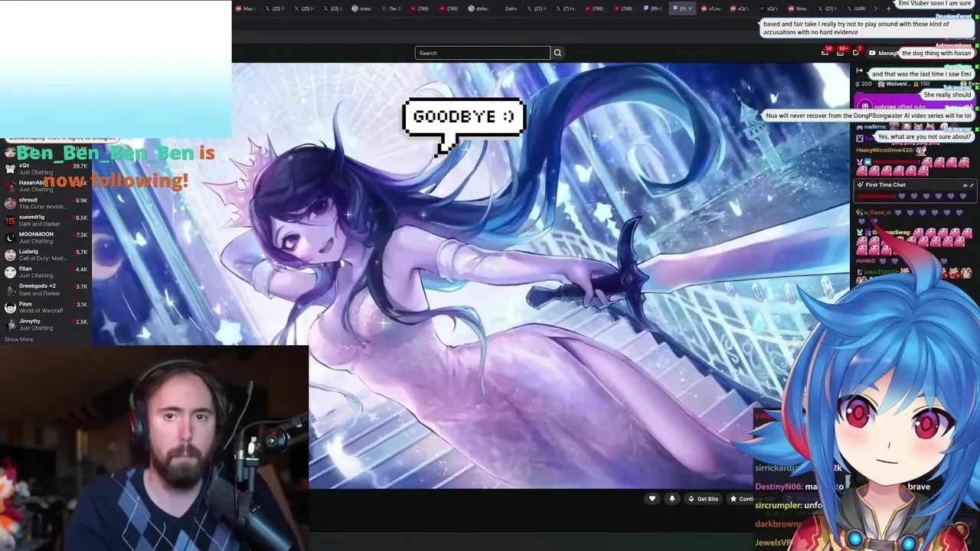Viewport: 980px width, 551px height.
Task: Select xQc channel name in sidebar
Action: 24,165
